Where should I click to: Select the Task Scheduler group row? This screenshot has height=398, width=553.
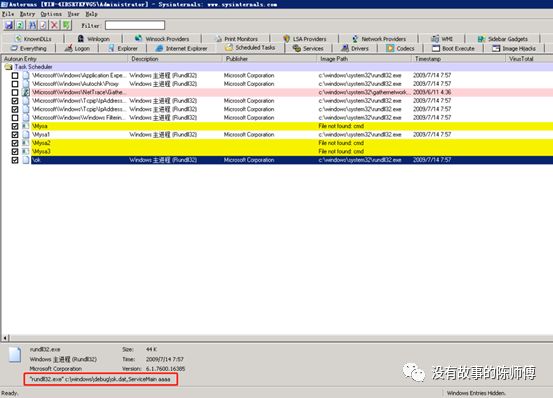point(277,67)
